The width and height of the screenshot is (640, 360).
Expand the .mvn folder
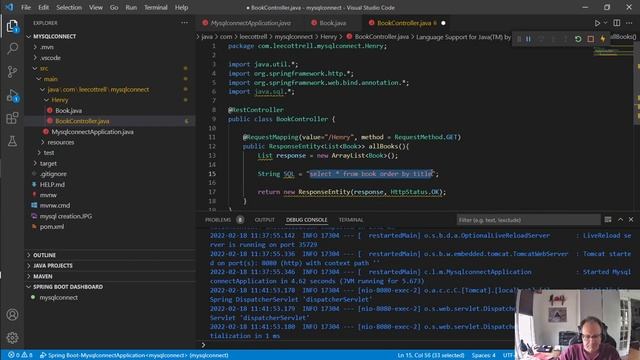[x=47, y=47]
